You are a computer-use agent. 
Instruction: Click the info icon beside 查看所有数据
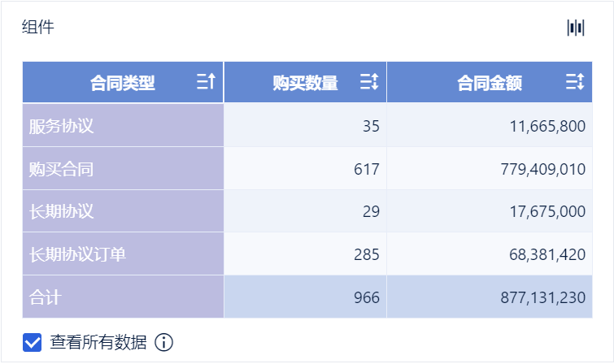click(x=163, y=342)
